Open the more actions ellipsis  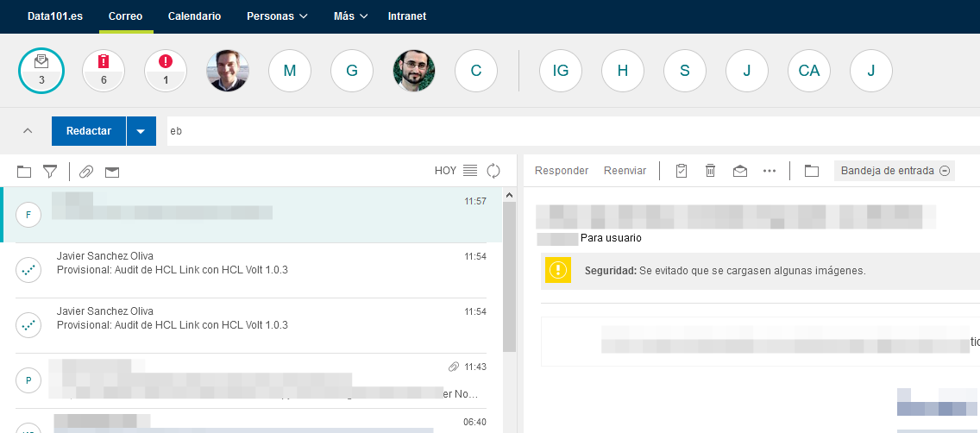(x=770, y=171)
